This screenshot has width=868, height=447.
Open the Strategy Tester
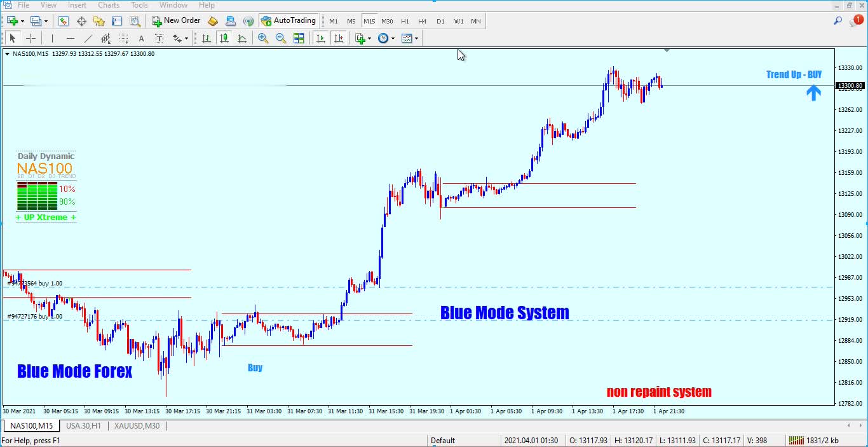coord(135,21)
